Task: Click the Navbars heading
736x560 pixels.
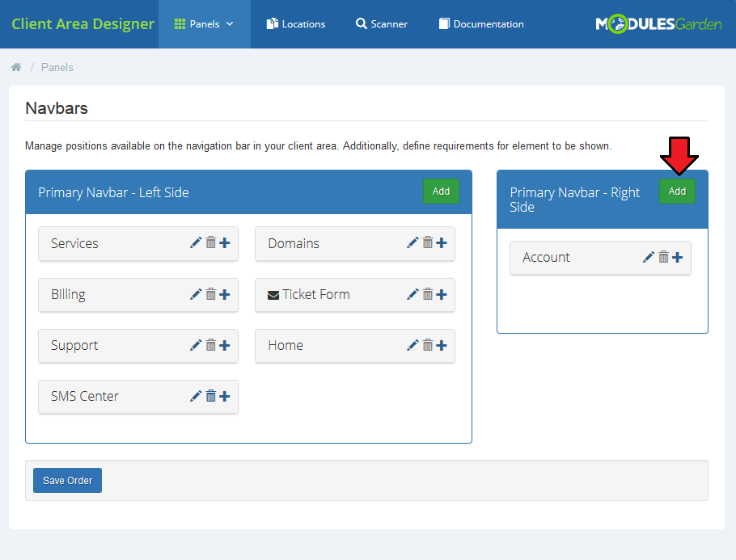Action: [57, 108]
